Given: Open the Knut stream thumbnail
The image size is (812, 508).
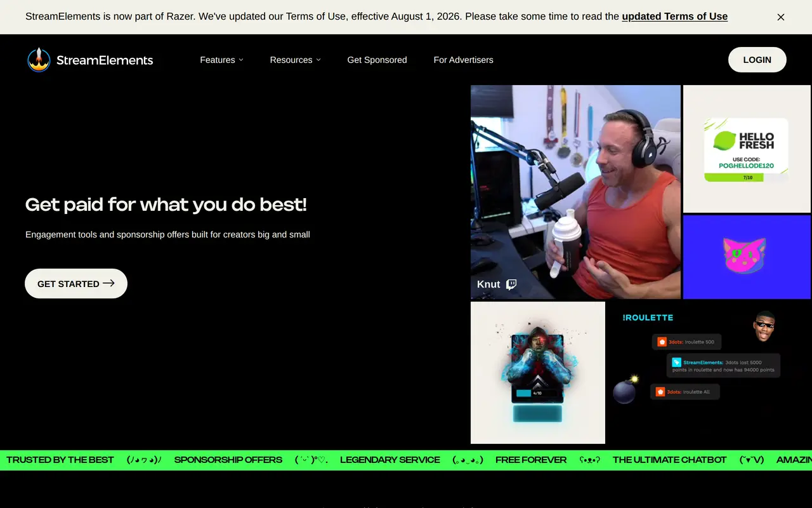Looking at the screenshot, I should (575, 192).
